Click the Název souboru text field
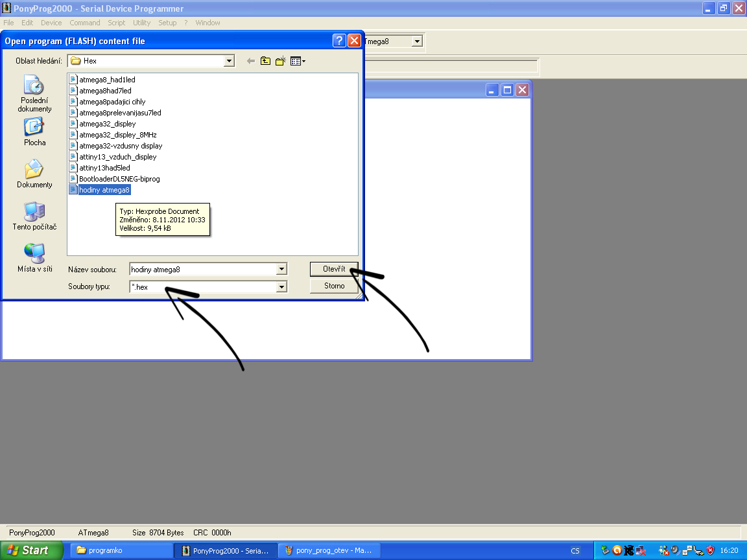Screen dimensions: 747x560 pos(203,270)
